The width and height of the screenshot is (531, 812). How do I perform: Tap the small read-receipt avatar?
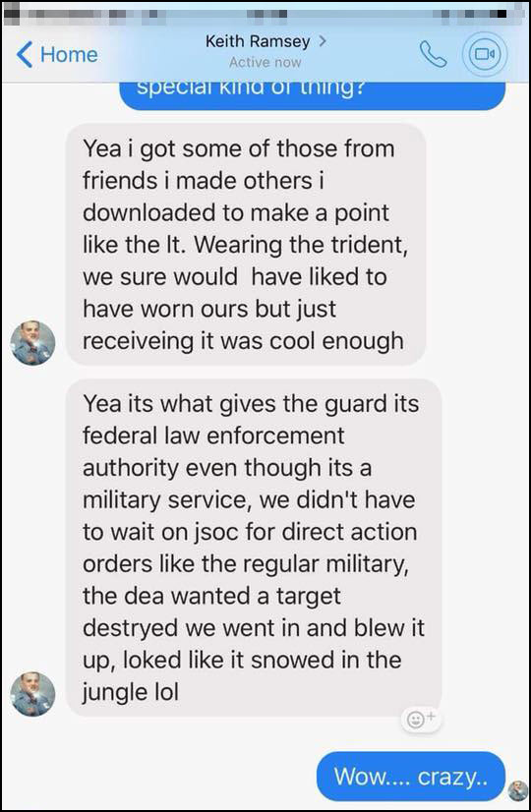(x=517, y=790)
